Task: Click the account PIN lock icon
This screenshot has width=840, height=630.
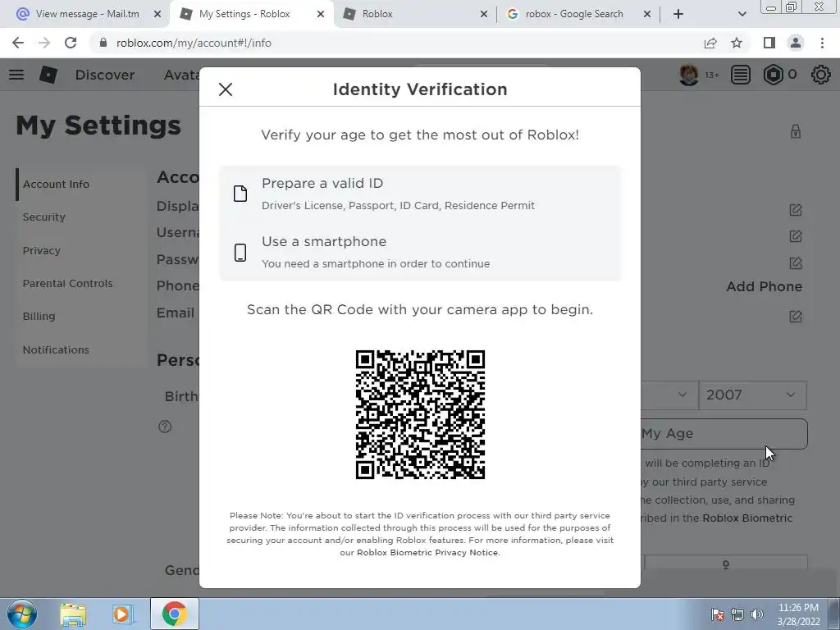Action: [x=796, y=131]
